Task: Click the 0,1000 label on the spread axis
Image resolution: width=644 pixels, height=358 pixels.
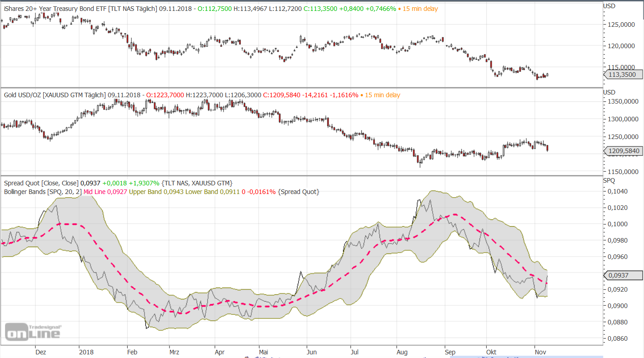Action: point(619,224)
